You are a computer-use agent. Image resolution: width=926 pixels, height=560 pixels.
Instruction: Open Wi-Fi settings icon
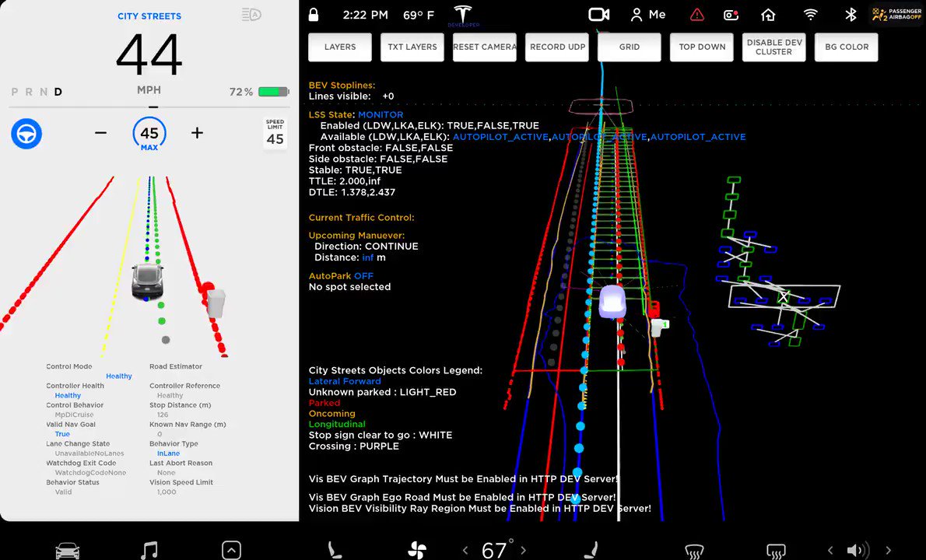pos(811,15)
